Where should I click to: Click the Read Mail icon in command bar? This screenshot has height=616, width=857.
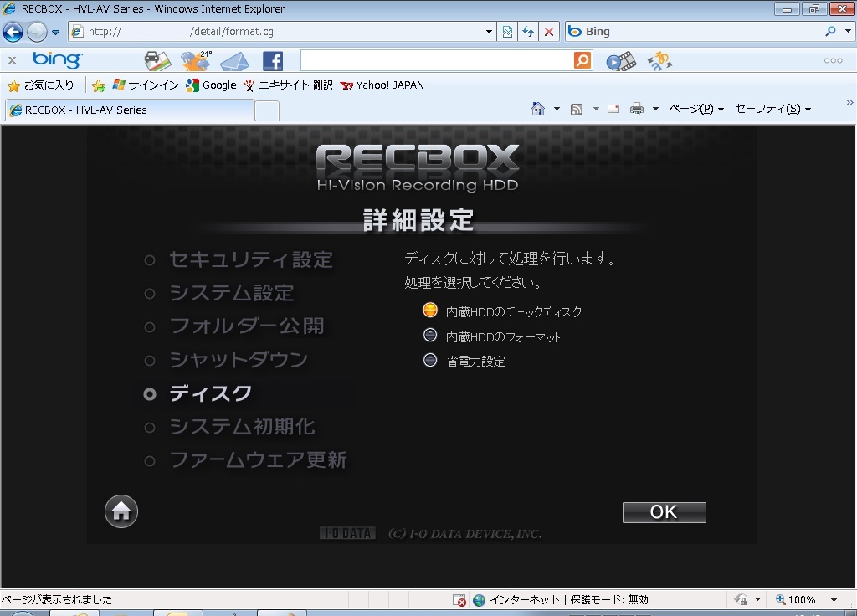[x=613, y=109]
